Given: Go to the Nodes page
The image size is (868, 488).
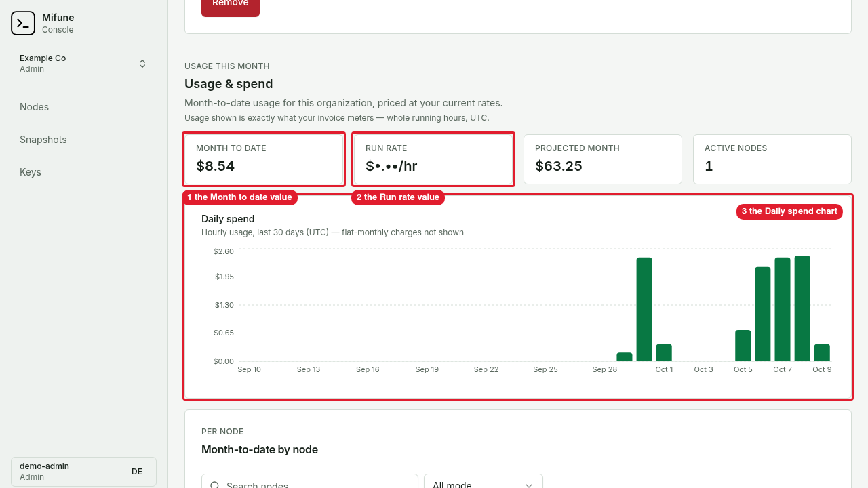Looking at the screenshot, I should pos(34,107).
